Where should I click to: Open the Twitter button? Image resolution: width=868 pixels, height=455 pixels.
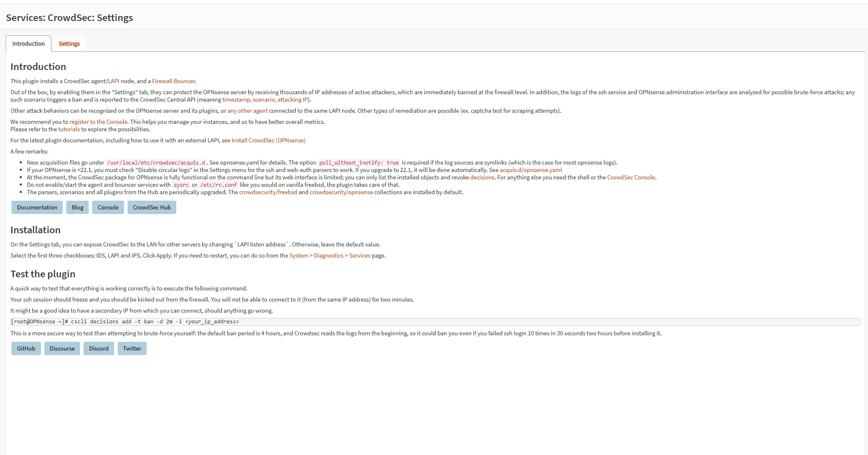point(132,348)
